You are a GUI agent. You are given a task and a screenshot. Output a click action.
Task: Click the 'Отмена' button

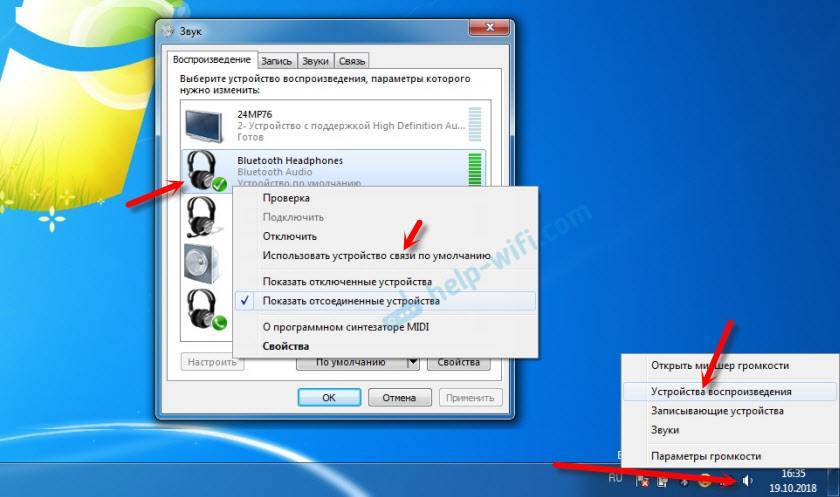(392, 397)
